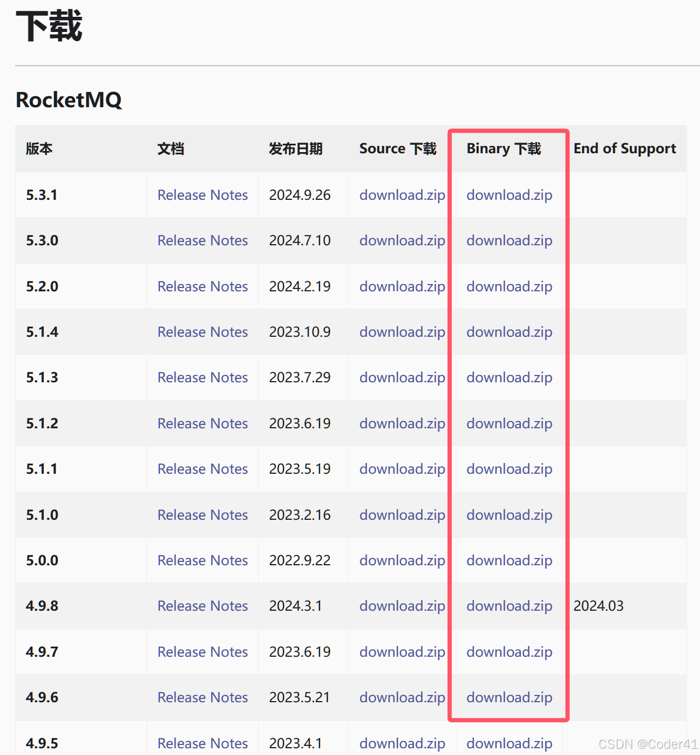Download the Source zip for version 5.1.3
The image size is (700, 755).
pyautogui.click(x=402, y=378)
